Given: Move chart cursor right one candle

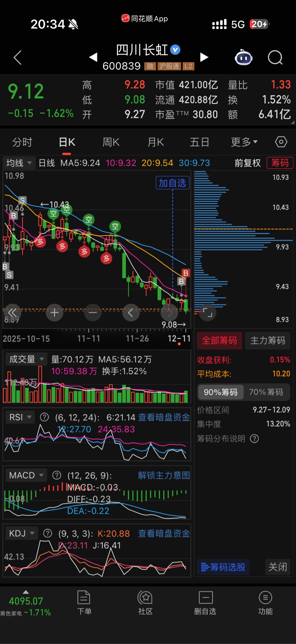Looking at the screenshot, I should [x=169, y=312].
